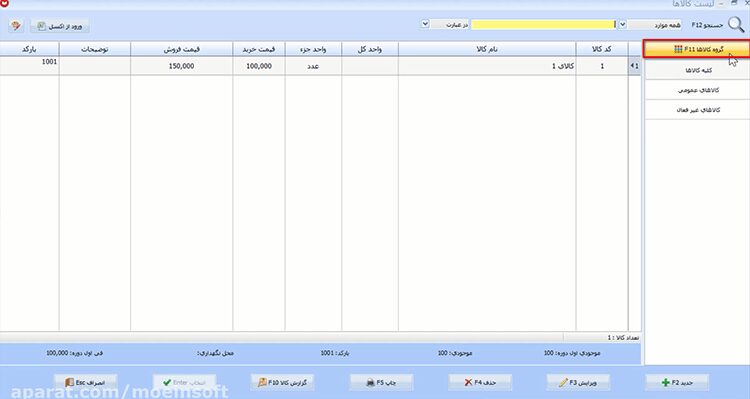Click the 'محل نگهداری' storage location label
Viewport: 750px width, 399px height.
coord(216,353)
